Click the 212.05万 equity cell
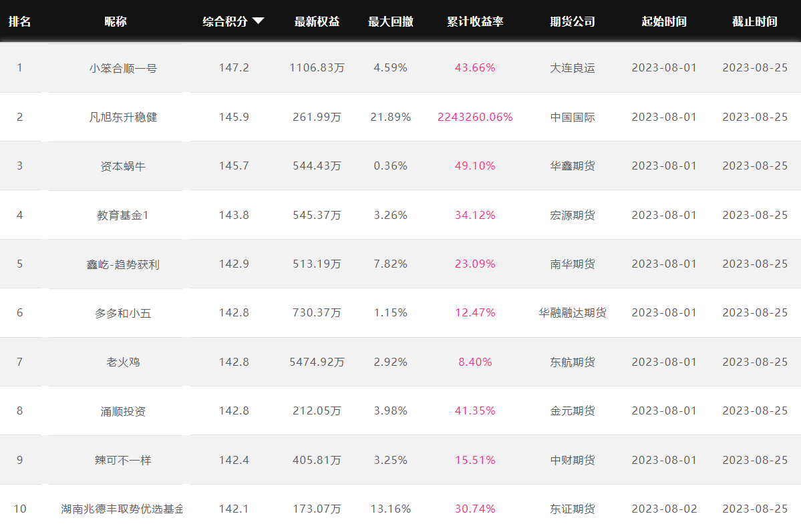The width and height of the screenshot is (801, 532). (x=317, y=411)
